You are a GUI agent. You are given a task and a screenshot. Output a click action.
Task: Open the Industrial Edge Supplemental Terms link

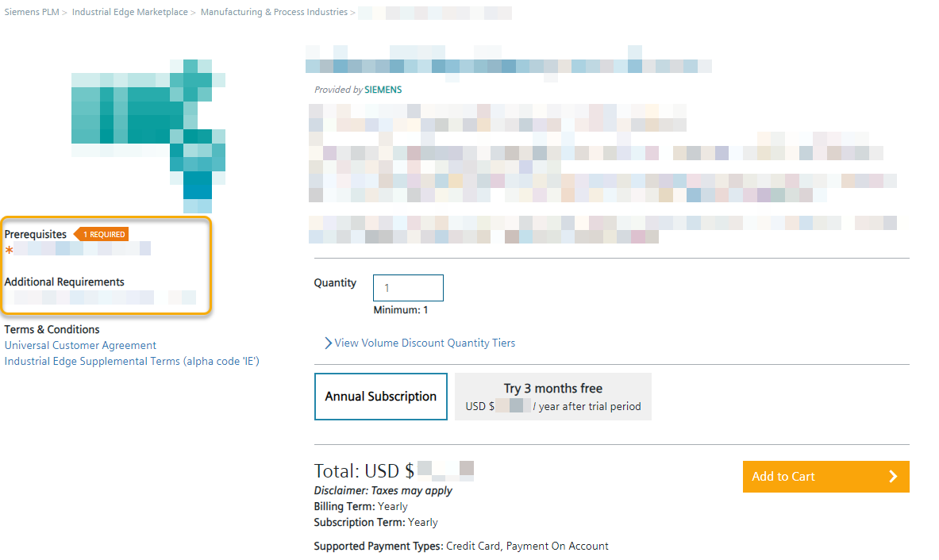point(132,361)
